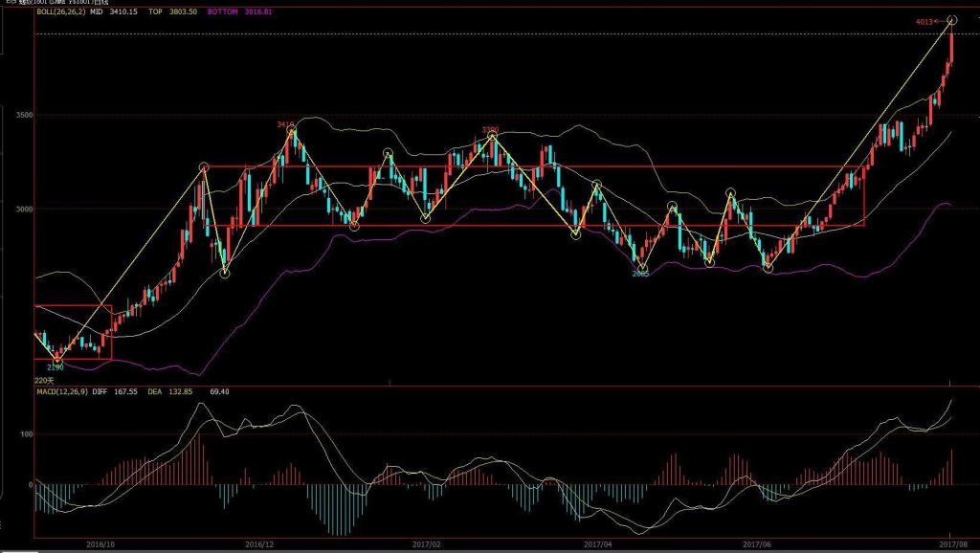Click the 3500 price axis label
The image size is (980, 553).
[x=22, y=115]
